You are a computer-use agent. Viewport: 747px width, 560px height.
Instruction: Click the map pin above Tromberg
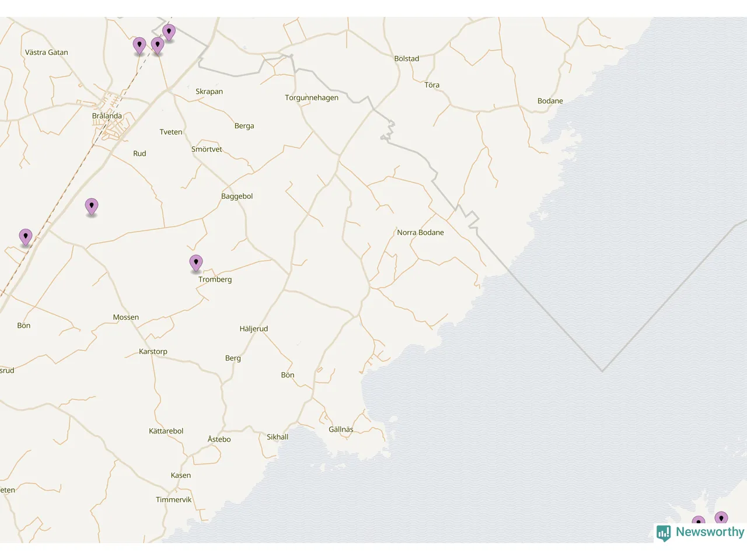click(196, 264)
